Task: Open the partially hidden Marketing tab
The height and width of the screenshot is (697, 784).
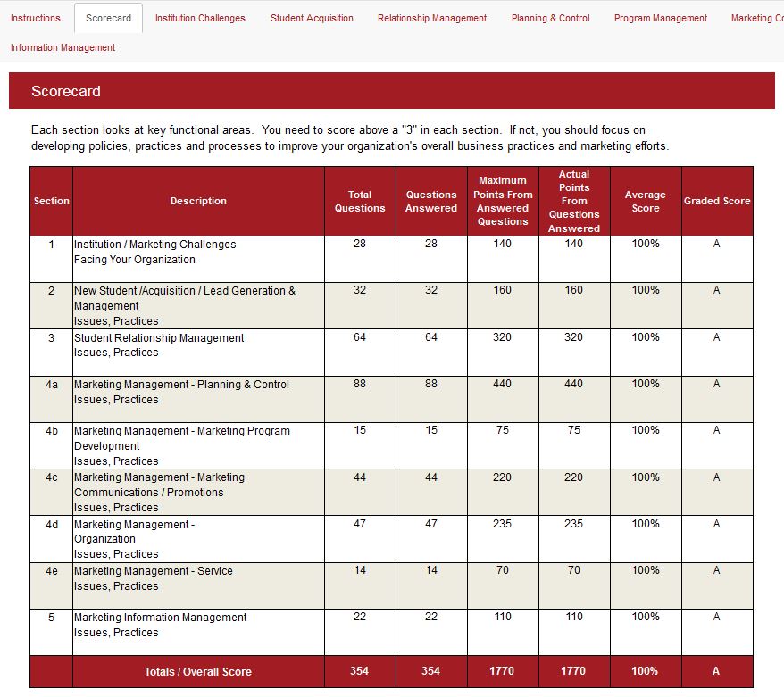Action: [x=757, y=18]
